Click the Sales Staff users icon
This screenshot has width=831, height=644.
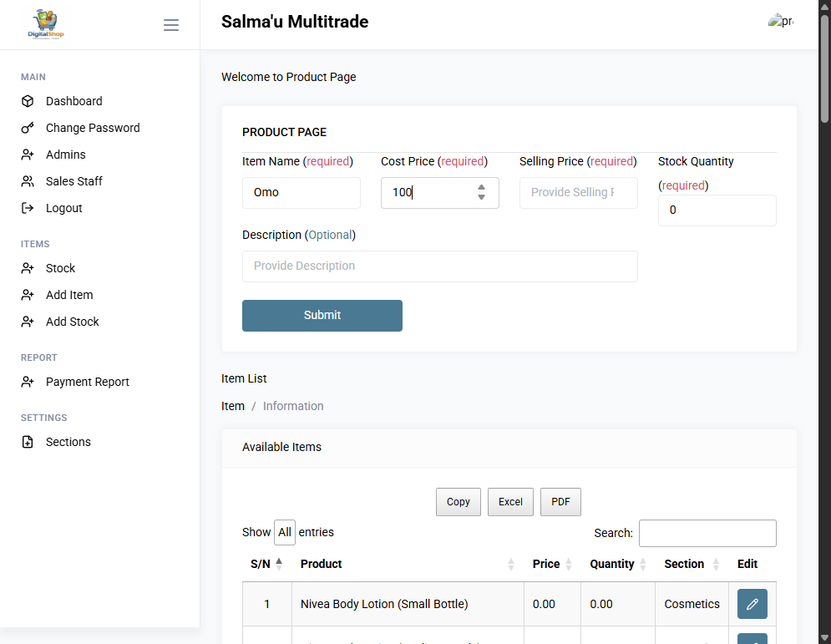coord(28,181)
